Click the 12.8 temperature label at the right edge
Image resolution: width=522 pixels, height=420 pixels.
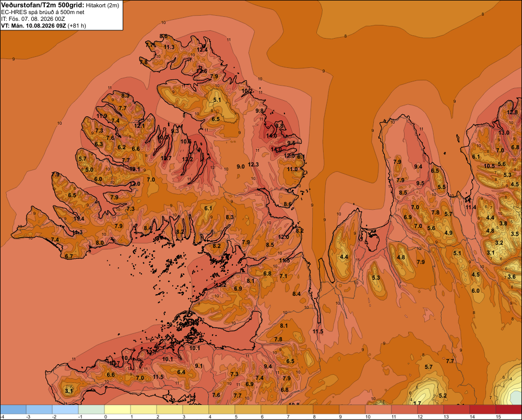pos(513,112)
